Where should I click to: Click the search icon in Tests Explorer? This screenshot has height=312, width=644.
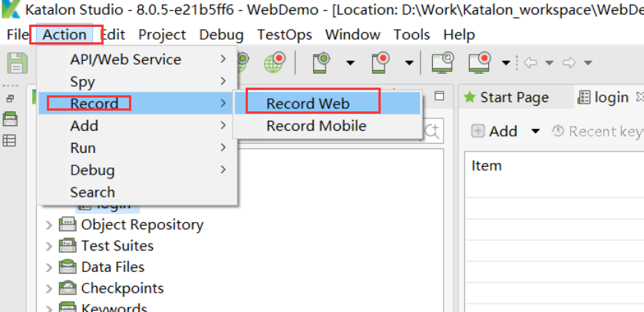[434, 131]
